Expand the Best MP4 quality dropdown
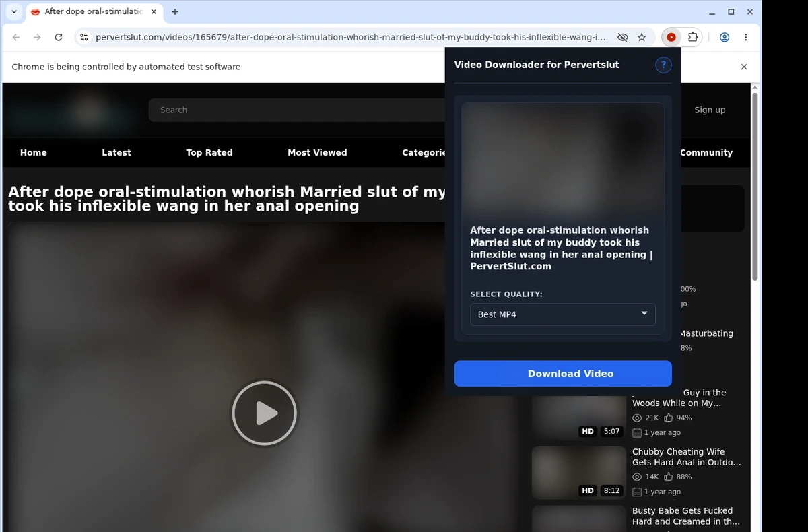This screenshot has width=808, height=532. point(563,314)
